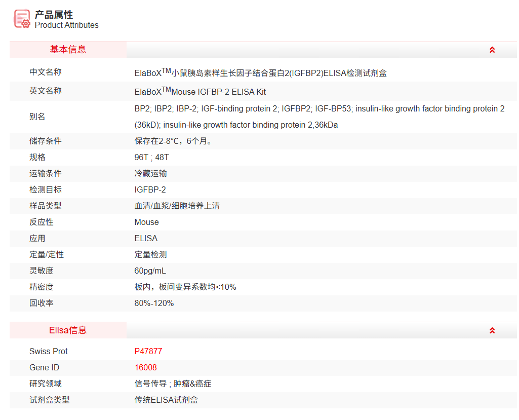Select the 中文名称 row value
This screenshot has height=420, width=519.
click(x=258, y=72)
